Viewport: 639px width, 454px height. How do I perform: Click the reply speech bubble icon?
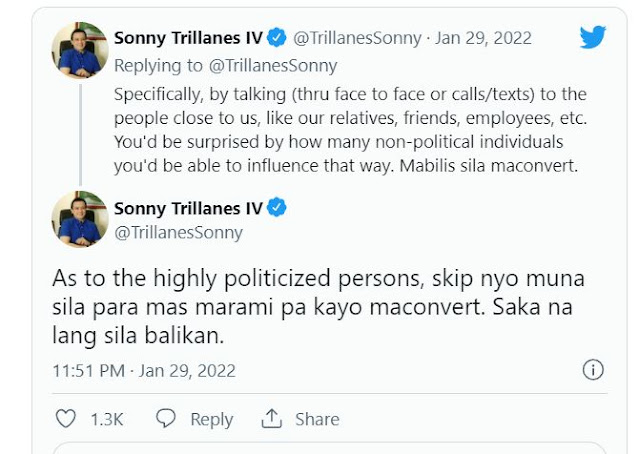[x=167, y=419]
